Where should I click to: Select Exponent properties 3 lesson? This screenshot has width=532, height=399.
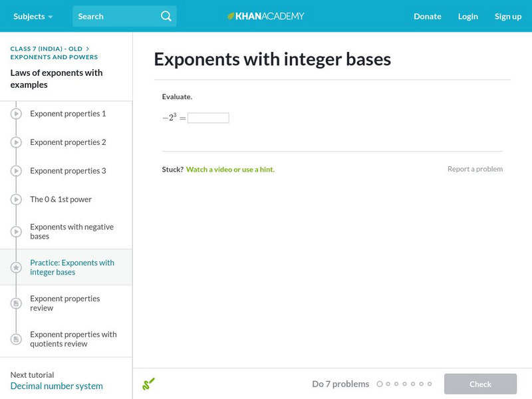pyautogui.click(x=68, y=171)
